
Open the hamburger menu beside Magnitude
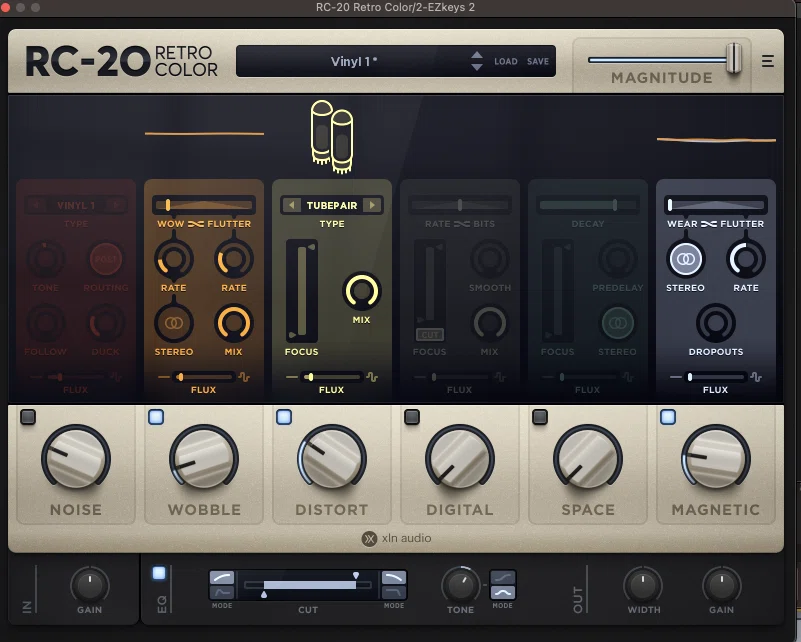(767, 61)
